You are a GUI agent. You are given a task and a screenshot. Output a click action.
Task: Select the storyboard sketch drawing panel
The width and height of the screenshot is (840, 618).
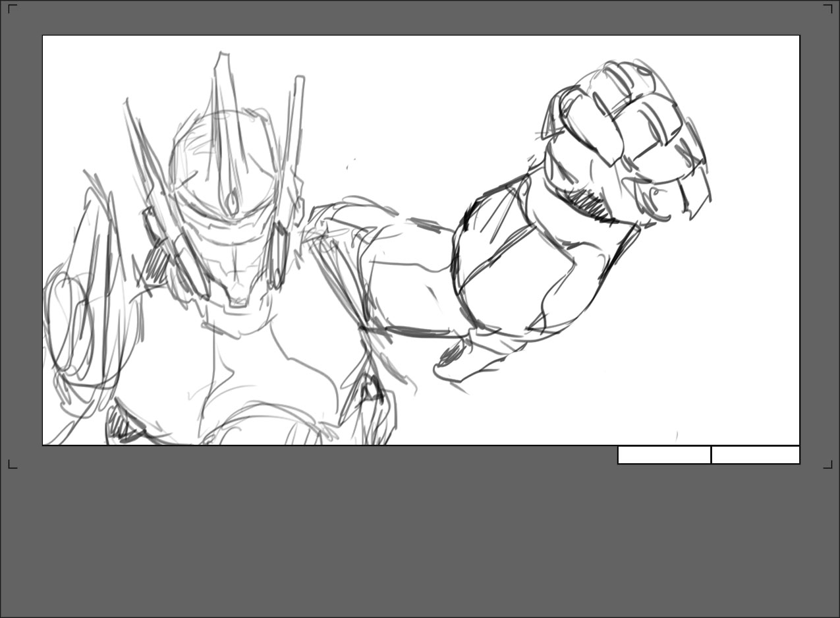click(421, 240)
